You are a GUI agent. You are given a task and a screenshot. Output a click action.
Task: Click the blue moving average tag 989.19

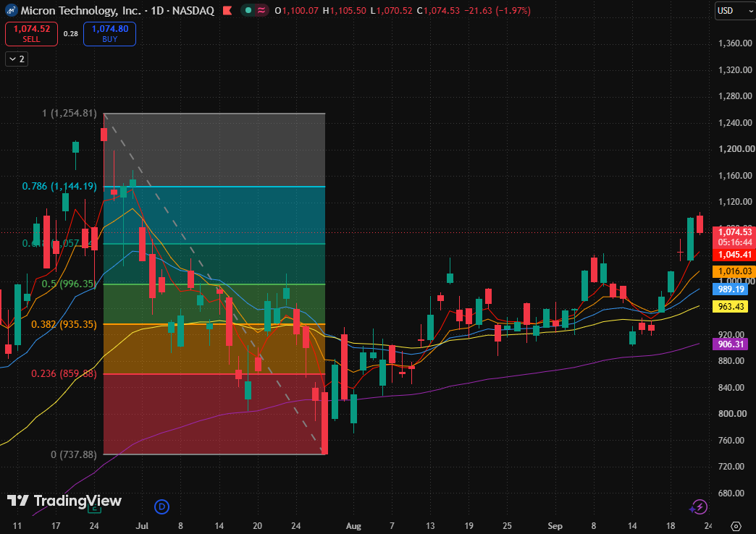click(730, 289)
